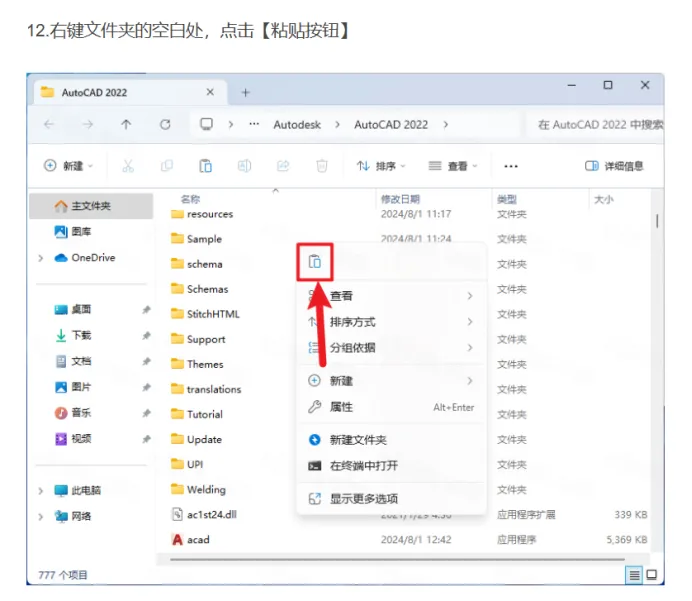Click the Paste icon in the context menu

[315, 262]
